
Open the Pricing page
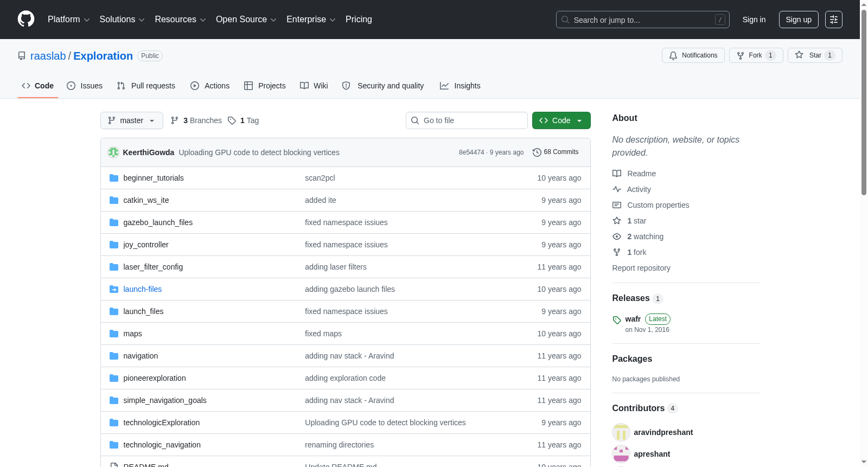pyautogui.click(x=359, y=20)
